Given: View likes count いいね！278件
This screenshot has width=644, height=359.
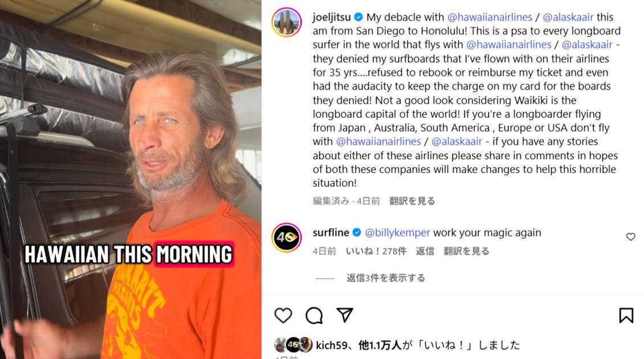Looking at the screenshot, I should (376, 251).
